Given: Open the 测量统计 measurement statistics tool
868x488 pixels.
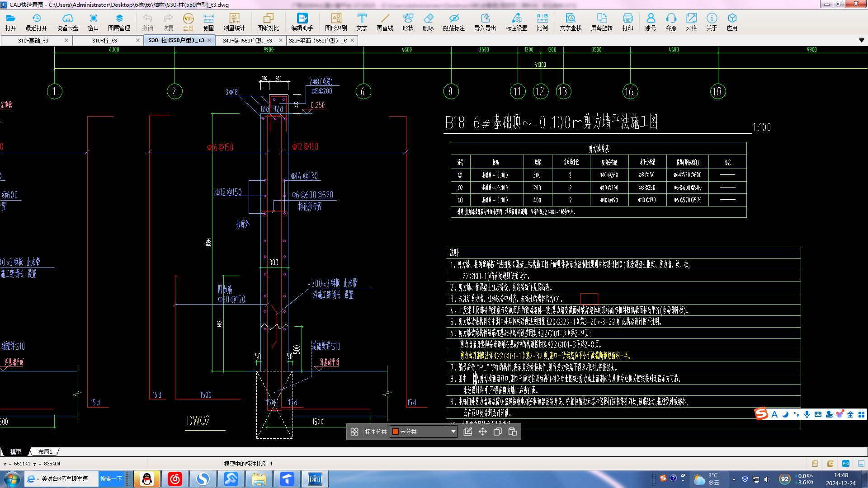Looking at the screenshot, I should [x=234, y=22].
